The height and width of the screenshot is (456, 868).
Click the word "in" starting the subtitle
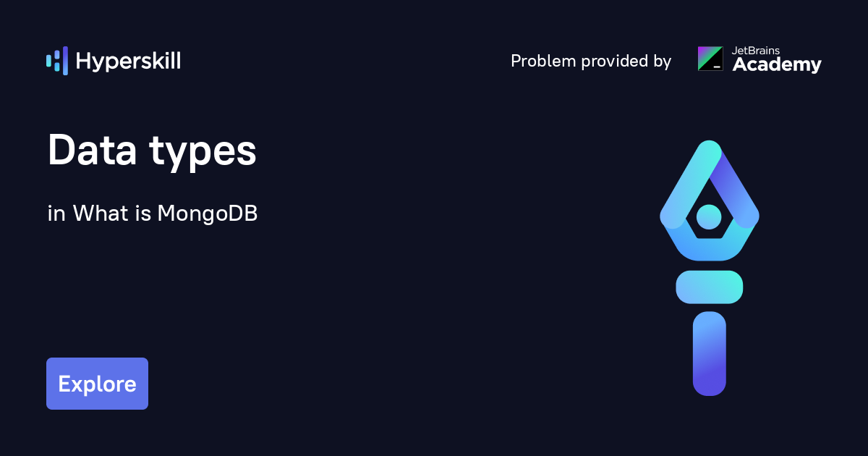[x=56, y=214]
